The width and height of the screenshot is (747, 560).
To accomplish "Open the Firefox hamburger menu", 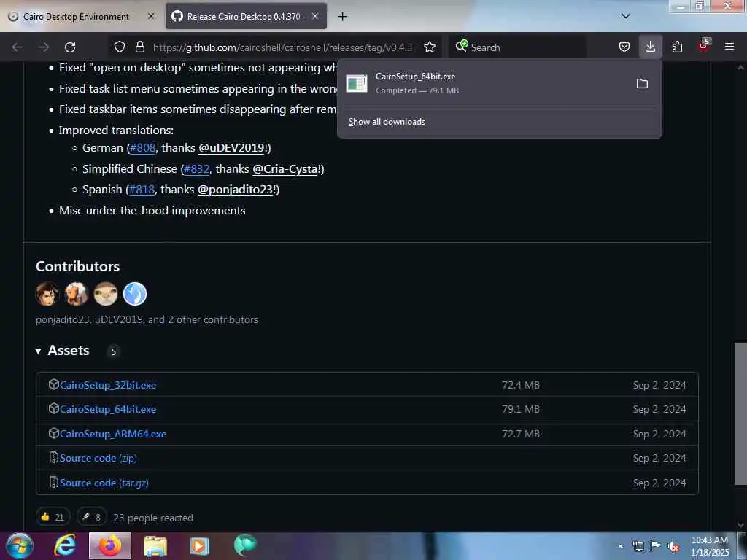I will [x=729, y=47].
